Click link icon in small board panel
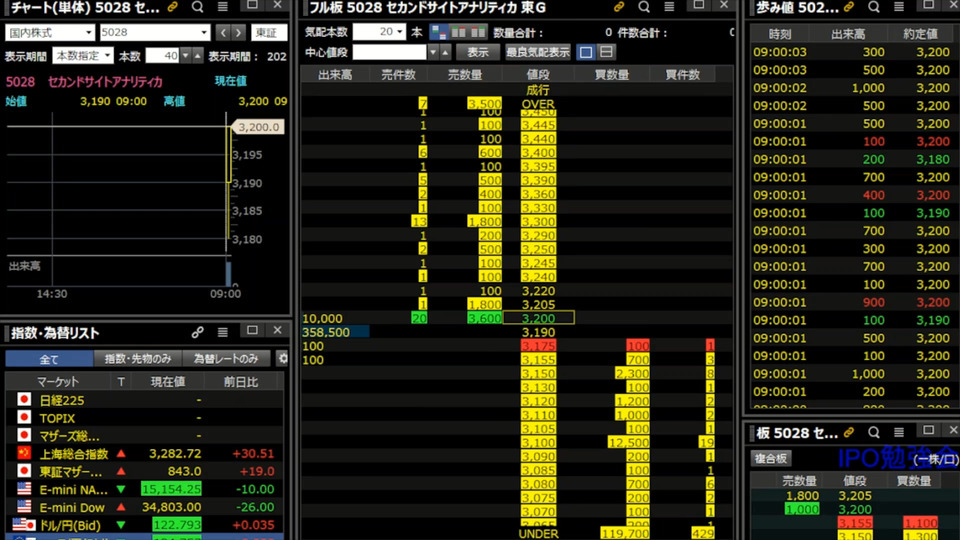960x540 pixels. pos(849,433)
